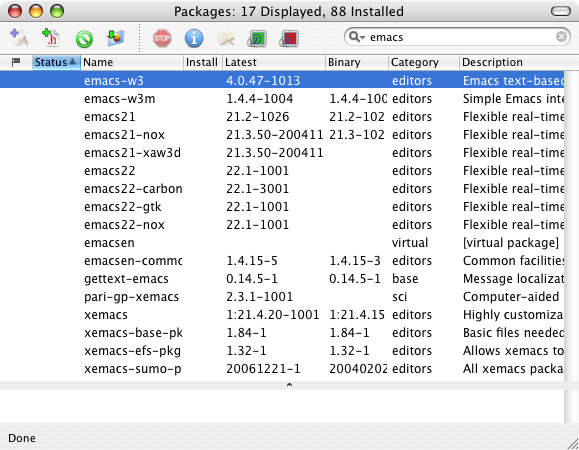Select the emacs21-nox package name

(x=124, y=135)
